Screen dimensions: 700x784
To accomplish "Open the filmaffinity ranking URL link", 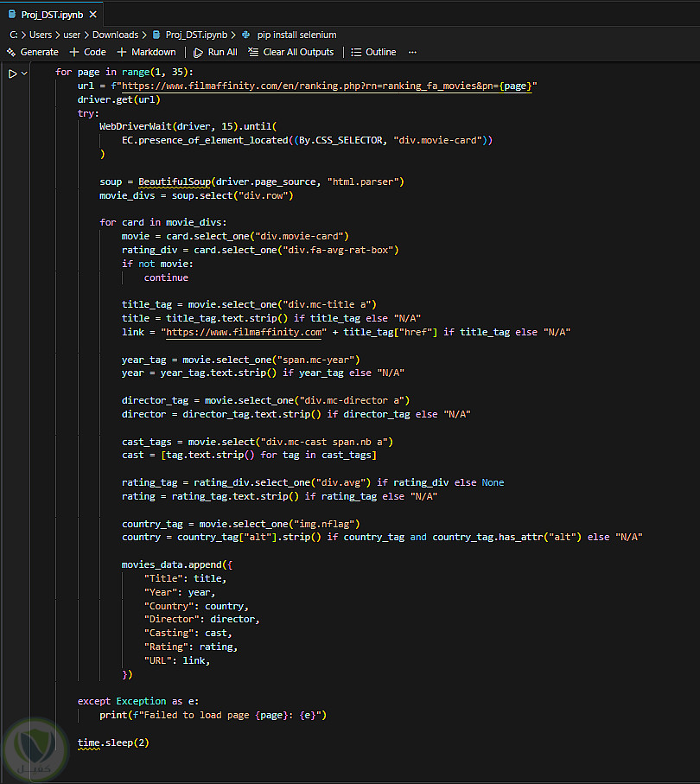I will [327, 86].
